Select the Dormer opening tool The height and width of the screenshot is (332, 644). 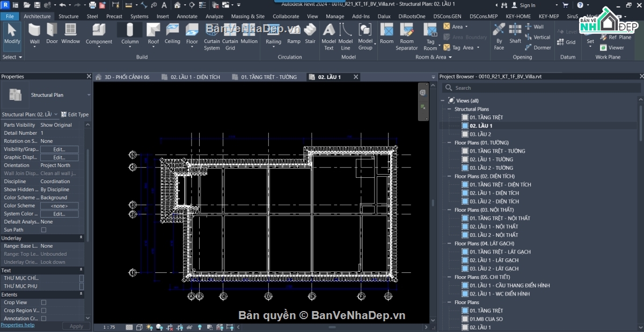(x=538, y=47)
